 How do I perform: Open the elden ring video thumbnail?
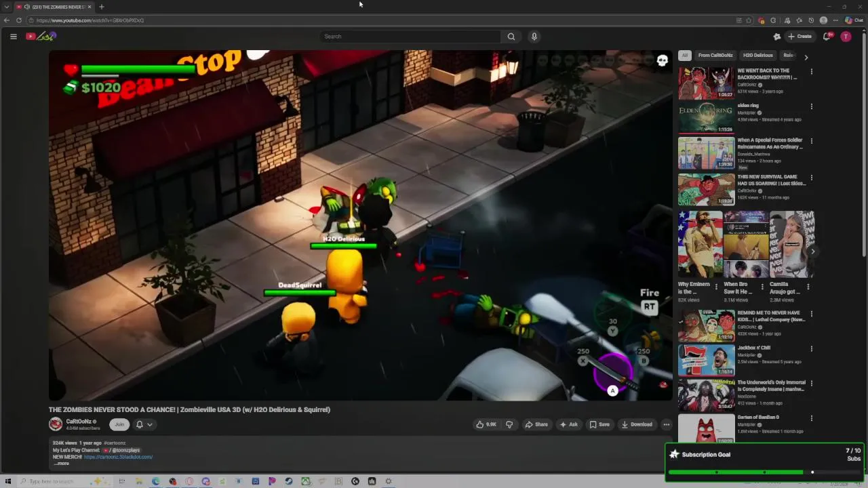click(x=706, y=118)
